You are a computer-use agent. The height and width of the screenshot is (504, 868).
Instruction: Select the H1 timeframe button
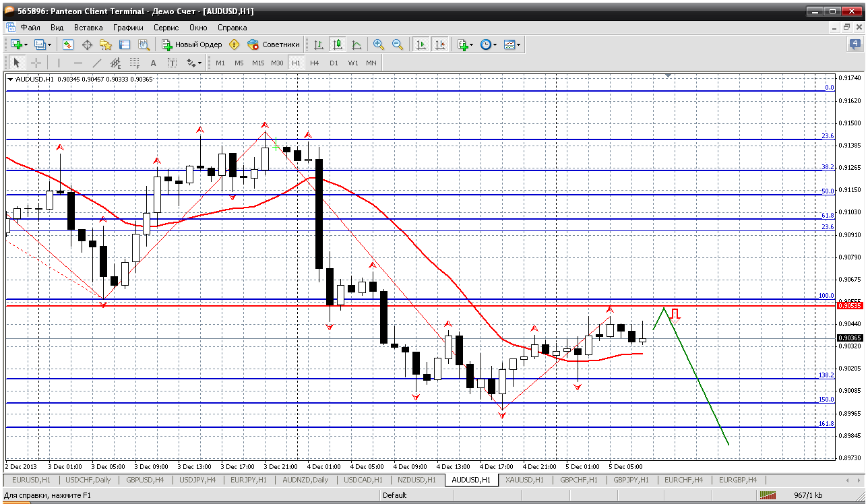296,63
